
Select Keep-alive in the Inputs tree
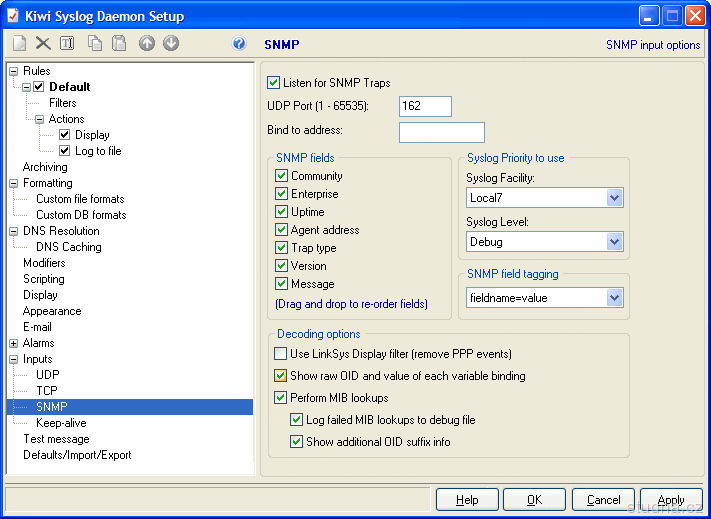(61, 423)
